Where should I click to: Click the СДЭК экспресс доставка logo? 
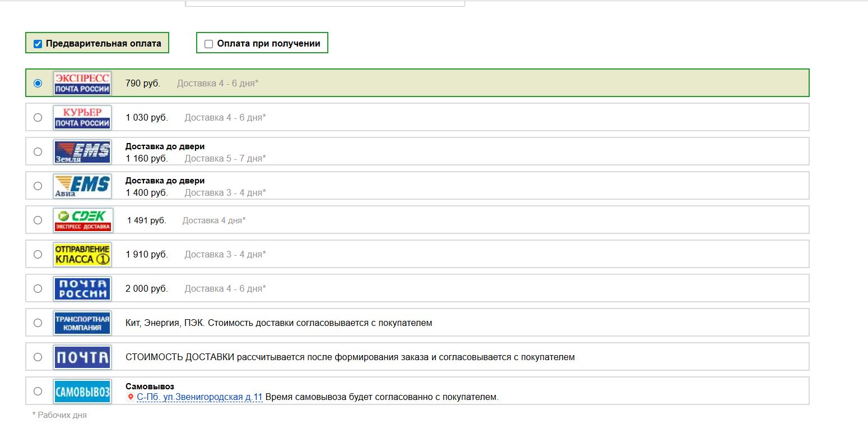[81, 219]
